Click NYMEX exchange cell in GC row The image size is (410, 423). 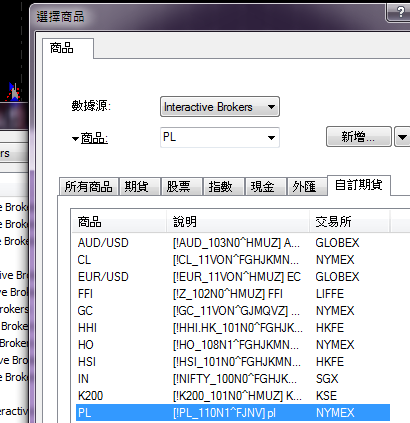point(335,311)
